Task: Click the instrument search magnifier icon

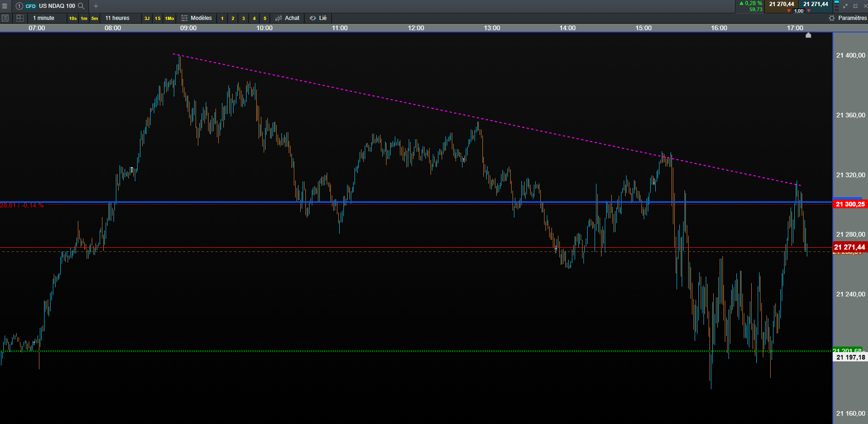Action: click(81, 6)
